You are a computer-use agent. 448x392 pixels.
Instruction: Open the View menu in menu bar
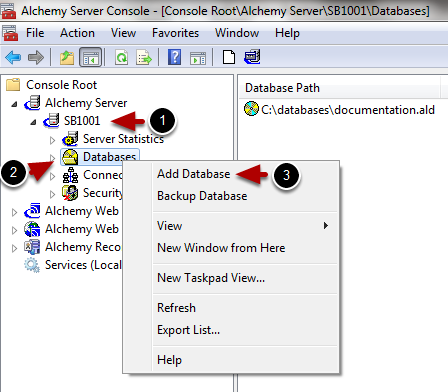point(123,33)
